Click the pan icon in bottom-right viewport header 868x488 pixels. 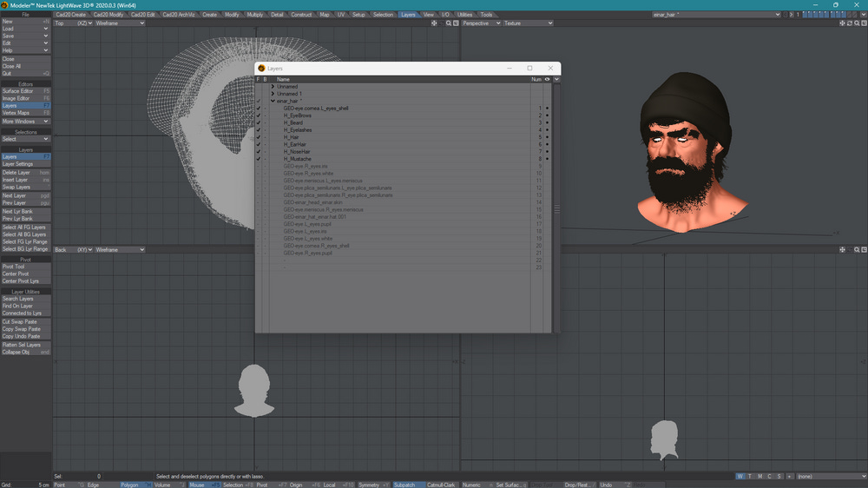pos(842,250)
